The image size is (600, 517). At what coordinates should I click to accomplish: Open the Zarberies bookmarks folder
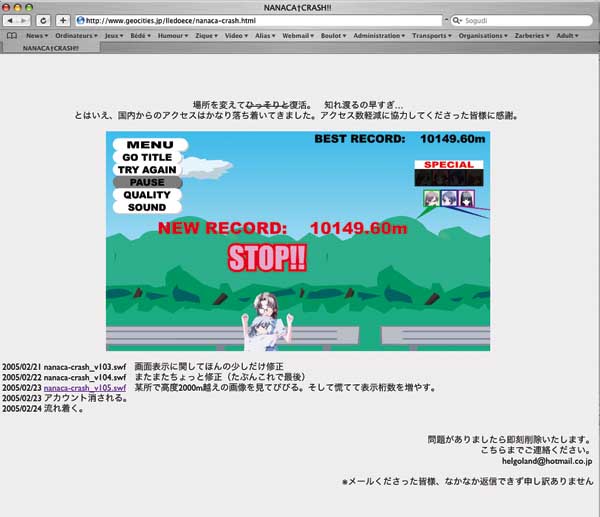pos(532,36)
